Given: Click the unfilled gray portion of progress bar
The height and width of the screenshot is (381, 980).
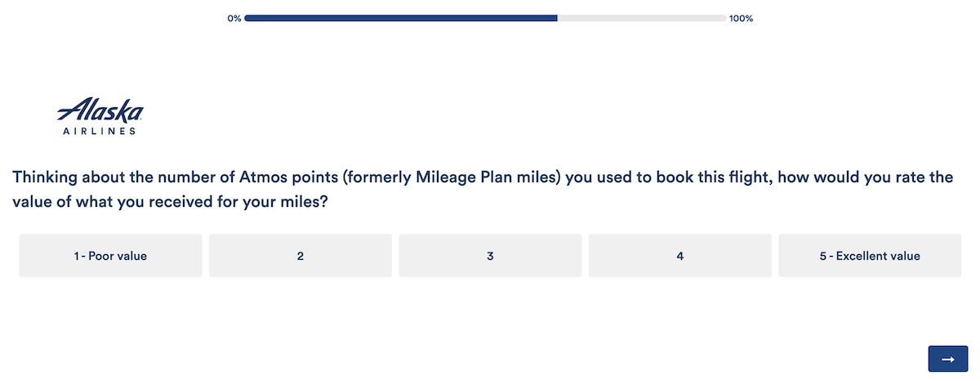Looking at the screenshot, I should 642,18.
